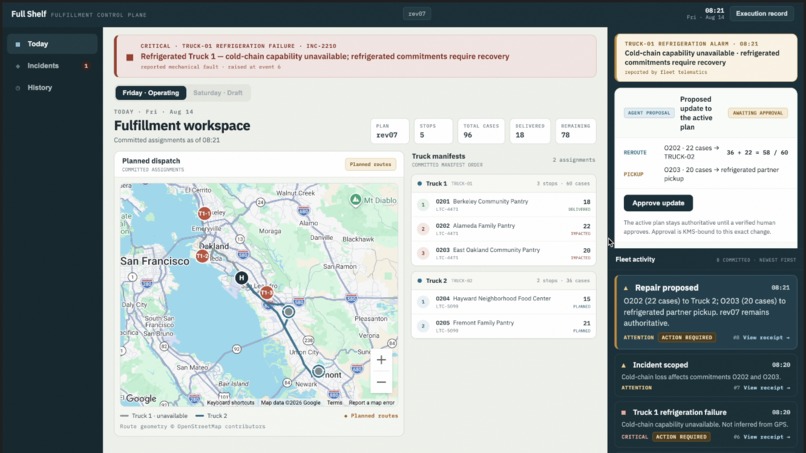Click ACTION REQUIRED tag on Repair proposed
Screen dimensions: 806x453
click(687, 338)
